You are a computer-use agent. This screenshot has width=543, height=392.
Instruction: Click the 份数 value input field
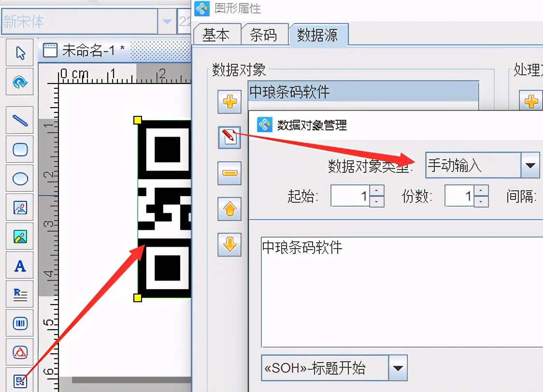459,196
